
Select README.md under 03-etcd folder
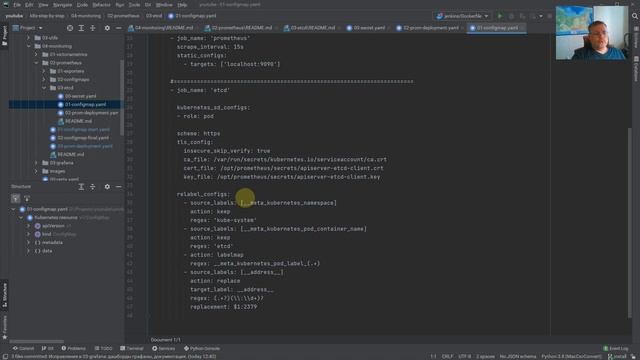pos(75,121)
